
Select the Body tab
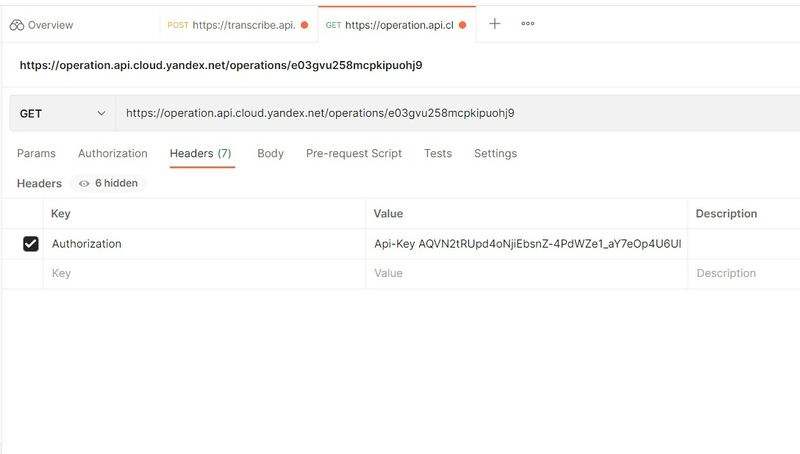270,154
